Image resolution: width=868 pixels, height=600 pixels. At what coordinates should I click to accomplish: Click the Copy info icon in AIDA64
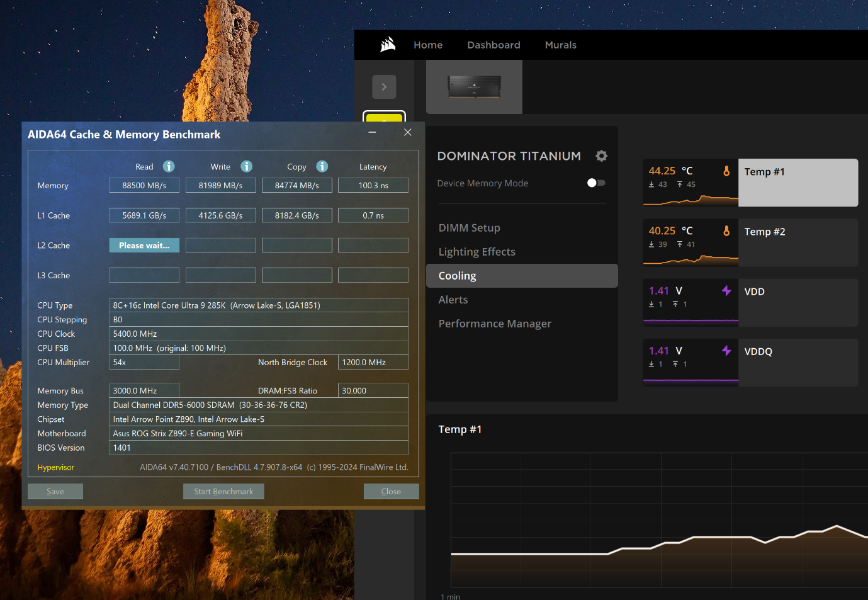click(322, 166)
